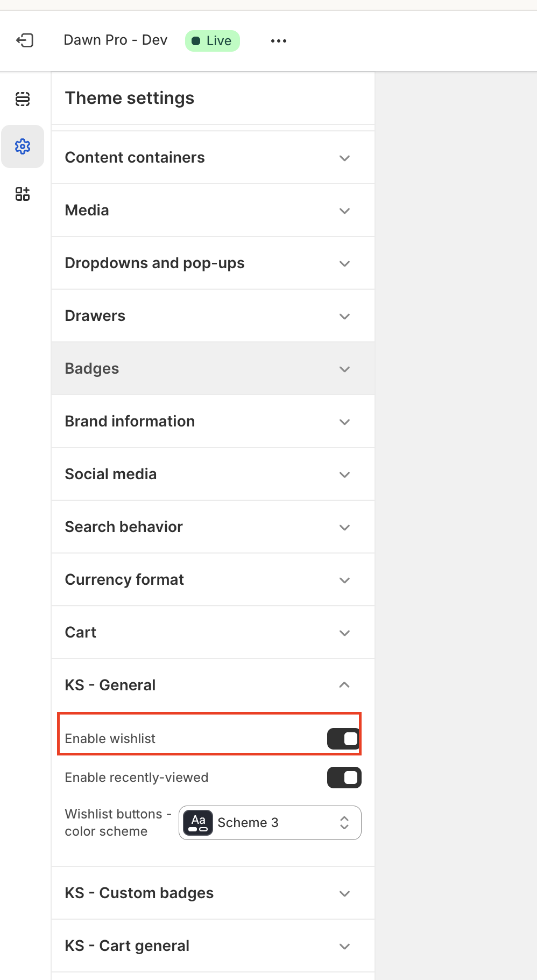Click the Currency format chevron icon
The width and height of the screenshot is (537, 980).
(x=344, y=580)
